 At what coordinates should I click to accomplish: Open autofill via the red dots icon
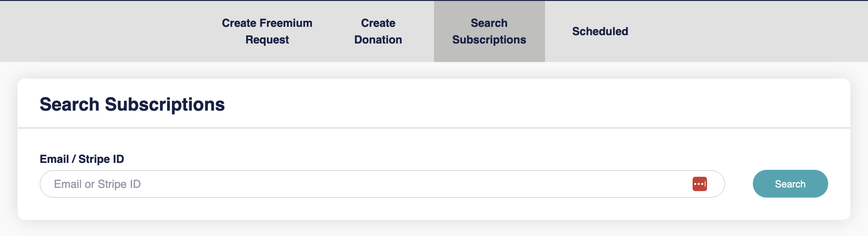pyautogui.click(x=700, y=184)
